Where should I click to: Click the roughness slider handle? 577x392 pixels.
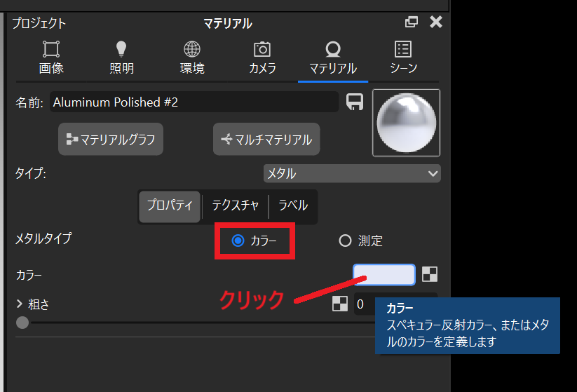tap(22, 323)
